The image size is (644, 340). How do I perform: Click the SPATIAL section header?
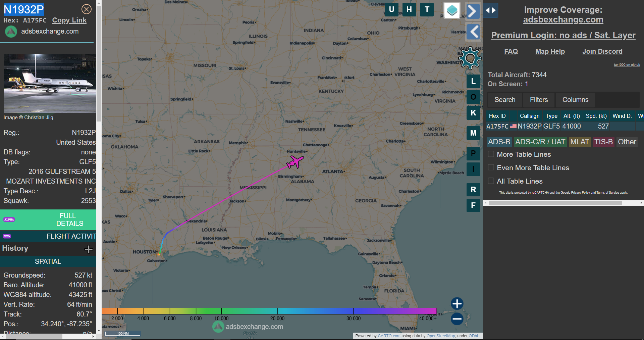coord(48,261)
